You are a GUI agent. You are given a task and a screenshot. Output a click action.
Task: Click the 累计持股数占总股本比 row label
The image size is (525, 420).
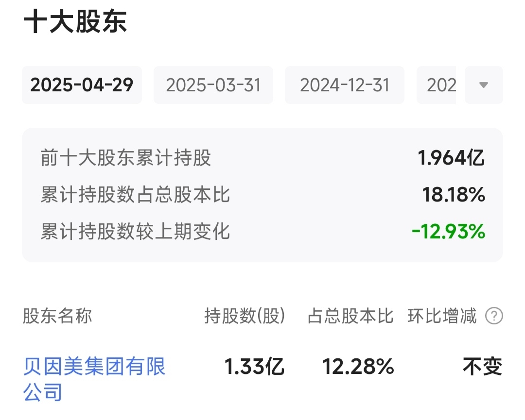click(x=135, y=195)
